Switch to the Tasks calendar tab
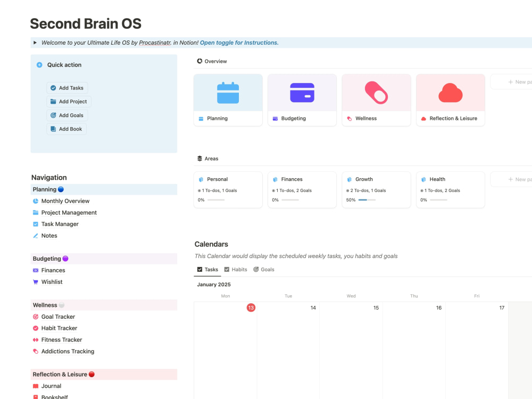Screen dimensions: 532x399 point(207,269)
